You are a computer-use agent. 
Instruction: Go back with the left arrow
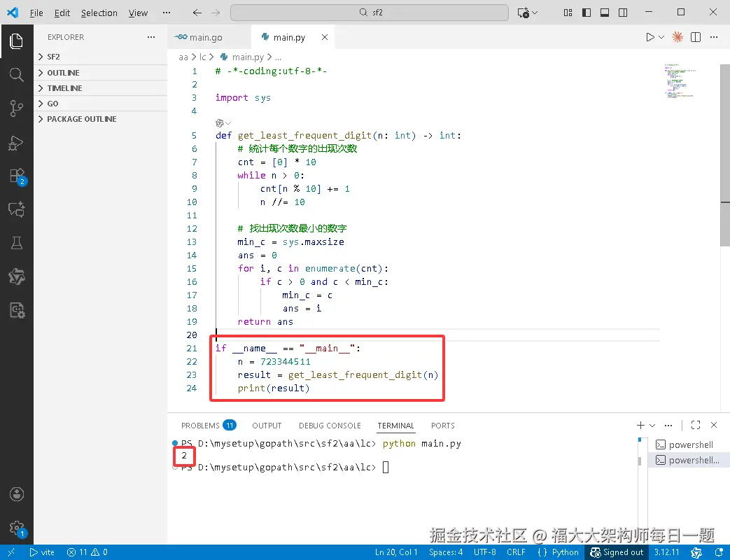(x=197, y=13)
